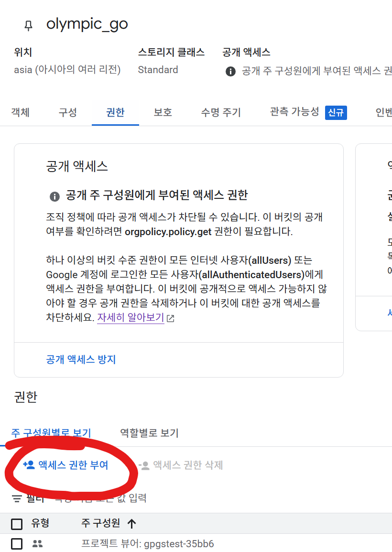The width and height of the screenshot is (392, 552).
Task: Click the group icon for gpgstest-35bb6 row
Action: (x=37, y=543)
